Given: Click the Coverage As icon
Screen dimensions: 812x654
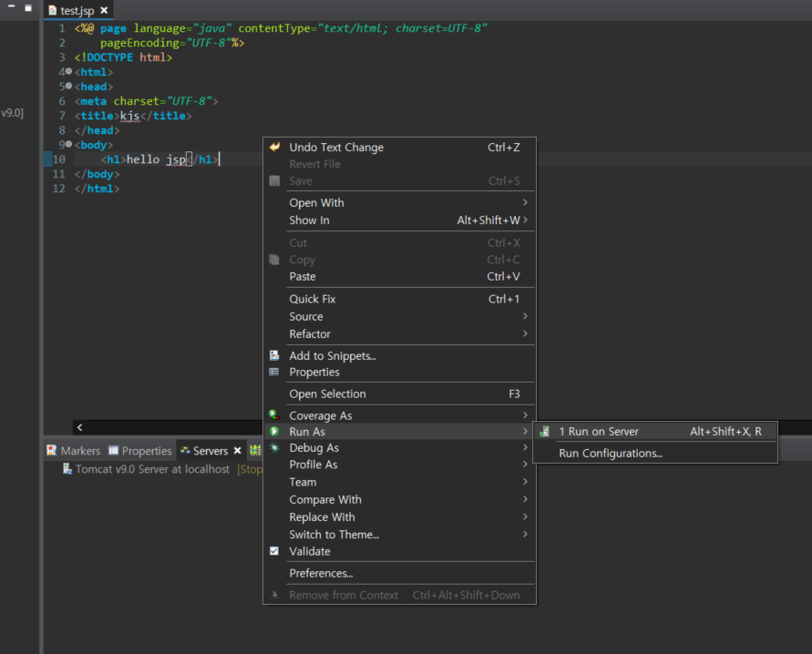Looking at the screenshot, I should click(x=274, y=415).
